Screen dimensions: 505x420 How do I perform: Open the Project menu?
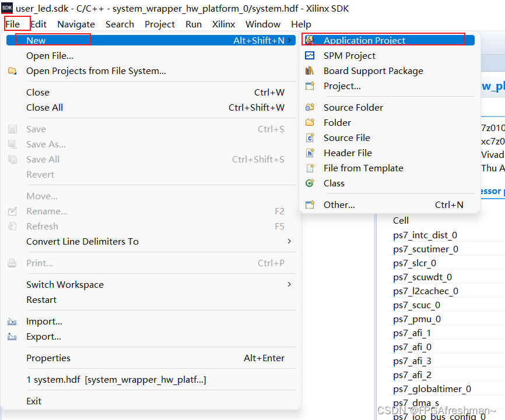(160, 24)
